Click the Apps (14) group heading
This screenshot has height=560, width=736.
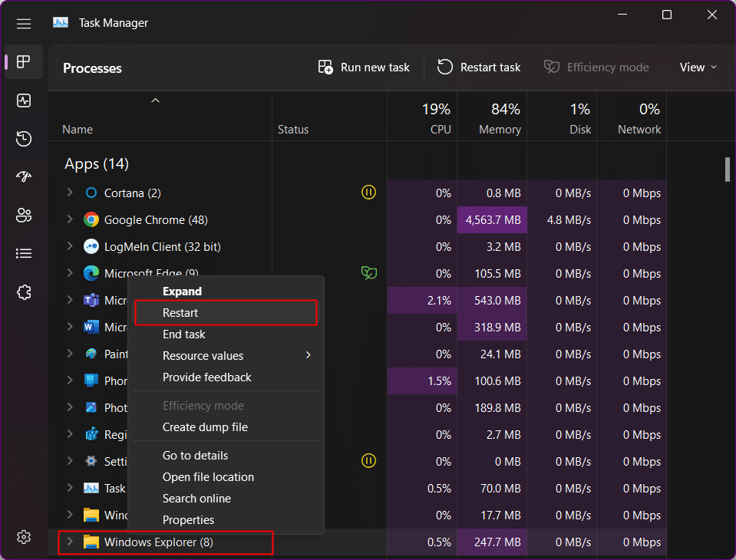pos(97,163)
